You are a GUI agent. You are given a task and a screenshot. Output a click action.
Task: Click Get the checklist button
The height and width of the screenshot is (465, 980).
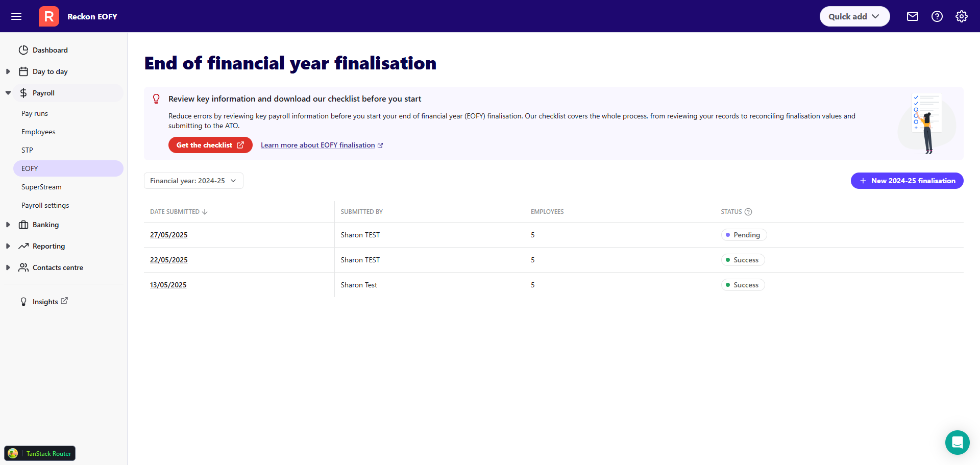click(x=210, y=145)
